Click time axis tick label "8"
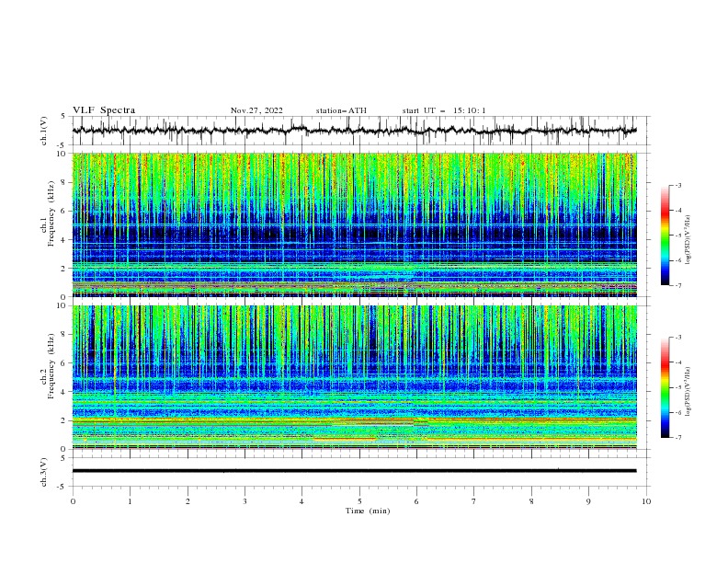The height and width of the screenshot is (563, 728). coord(531,501)
